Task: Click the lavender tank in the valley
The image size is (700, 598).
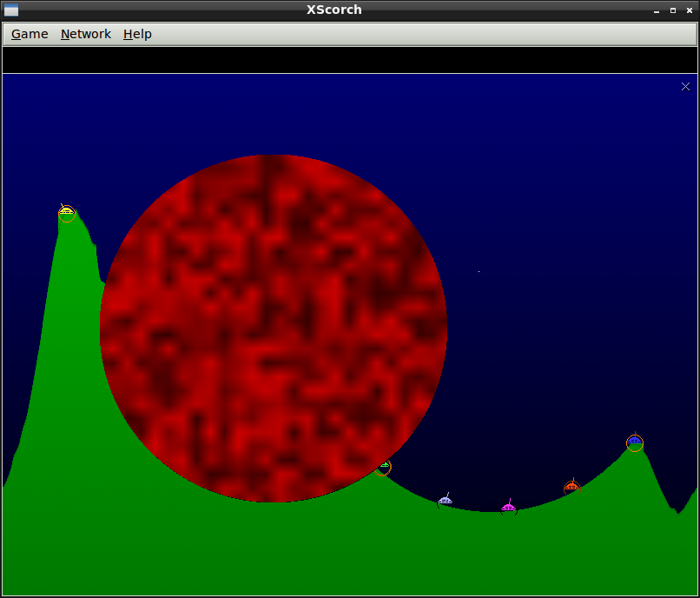Action: [445, 499]
